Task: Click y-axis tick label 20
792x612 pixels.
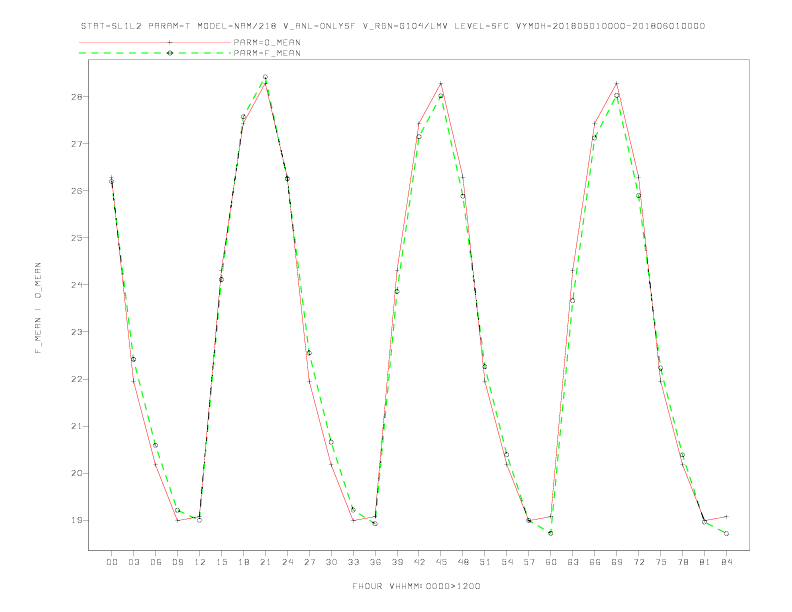Action: point(77,473)
